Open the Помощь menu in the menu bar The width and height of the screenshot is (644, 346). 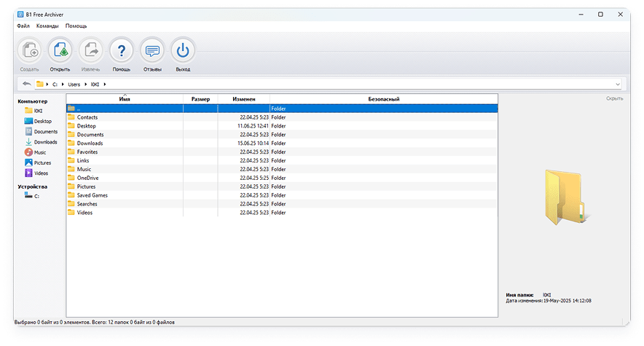(76, 25)
